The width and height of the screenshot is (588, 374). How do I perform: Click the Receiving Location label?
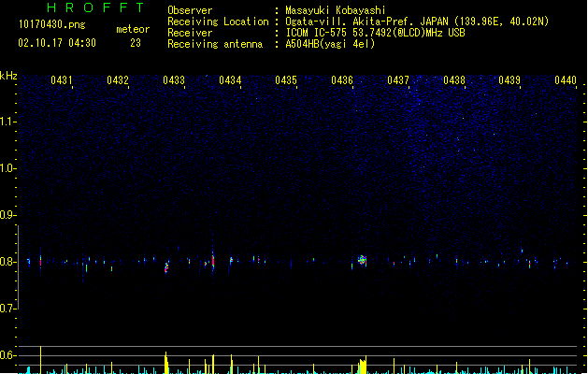[x=218, y=22]
